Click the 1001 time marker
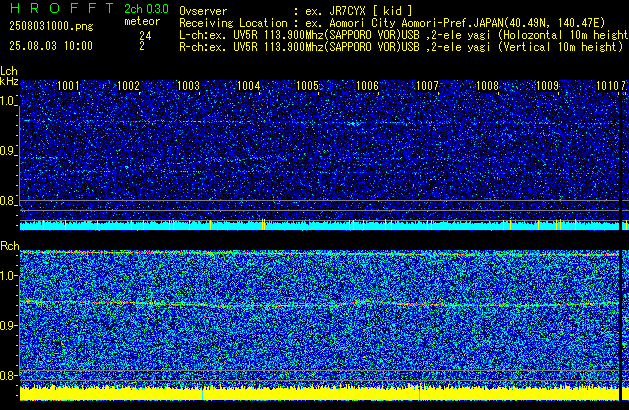629x410 pixels. pos(68,86)
